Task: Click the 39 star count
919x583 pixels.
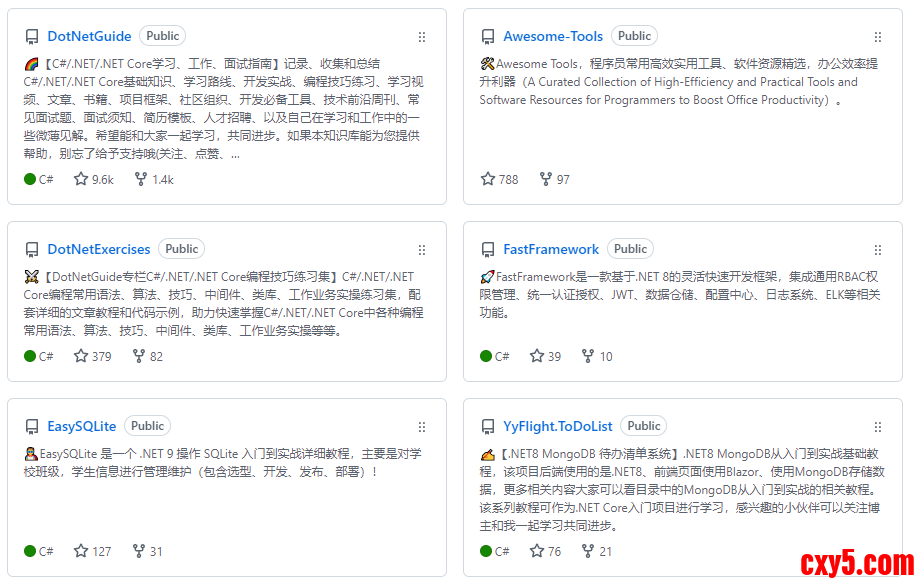Action: coord(554,357)
